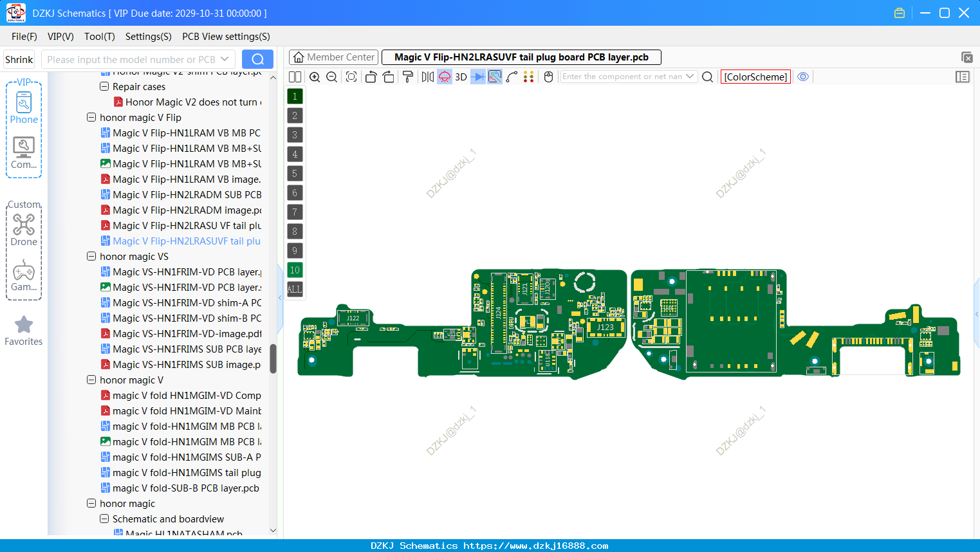The height and width of the screenshot is (552, 980).
Task: Click the vertical scrollbar of file tree
Action: coord(273,358)
